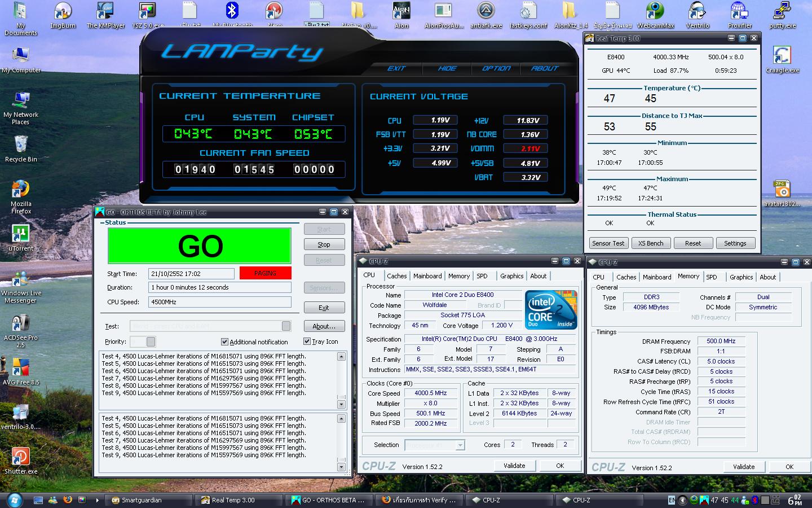Open ABOUT in the LANParty menu
812x508 pixels.
[x=545, y=68]
